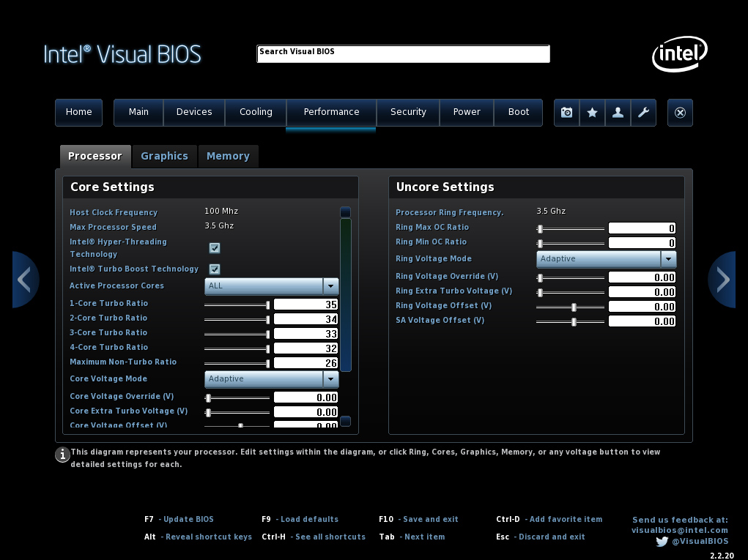Image resolution: width=748 pixels, height=560 pixels.
Task: Toggle Intel Turbo Boost Technology off
Action: click(x=214, y=269)
